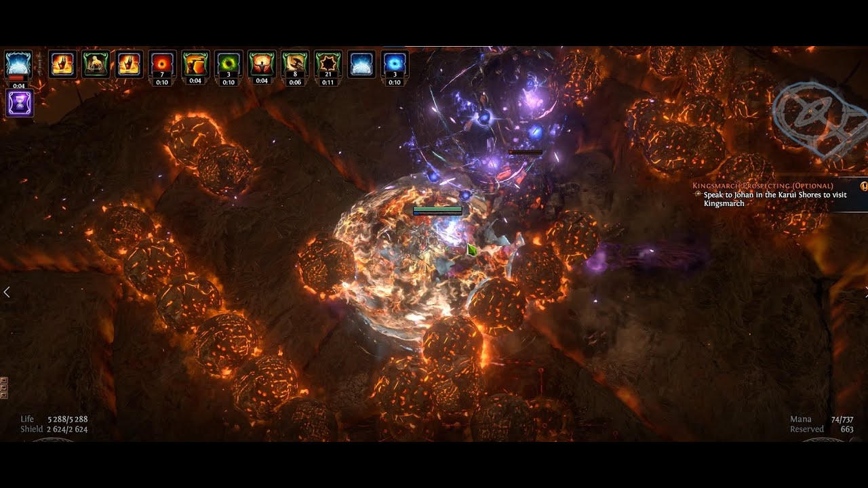Click the quest objective marker beside 'Speak to Johan'
This screenshot has width=868, height=488.
tap(698, 194)
